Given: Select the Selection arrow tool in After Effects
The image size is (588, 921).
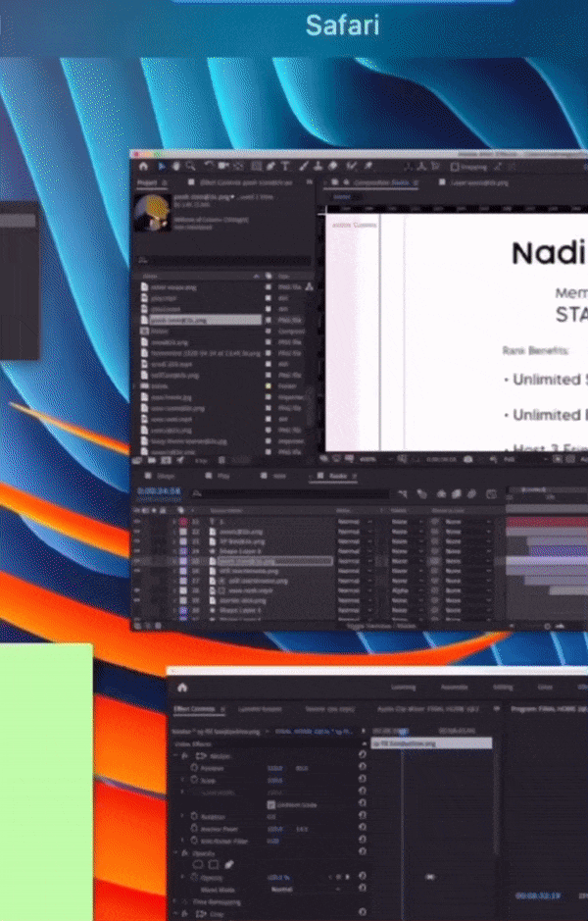Looking at the screenshot, I should 162,166.
